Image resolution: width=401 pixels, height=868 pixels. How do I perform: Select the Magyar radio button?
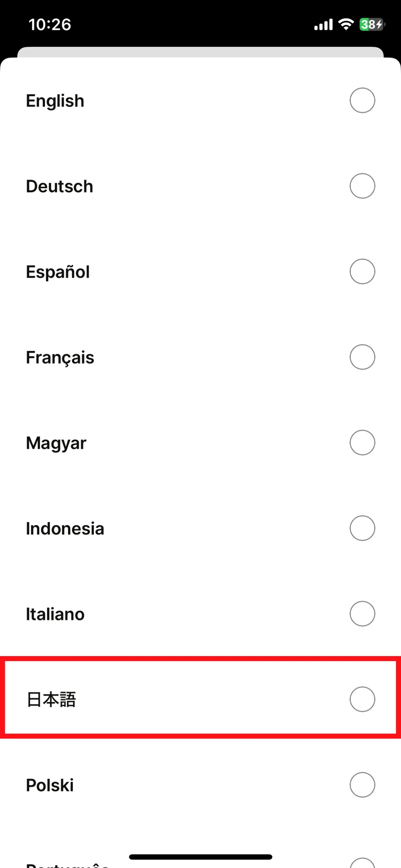[362, 442]
